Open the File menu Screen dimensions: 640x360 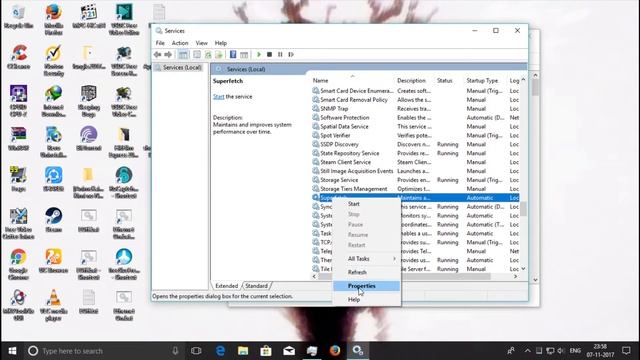click(x=160, y=43)
